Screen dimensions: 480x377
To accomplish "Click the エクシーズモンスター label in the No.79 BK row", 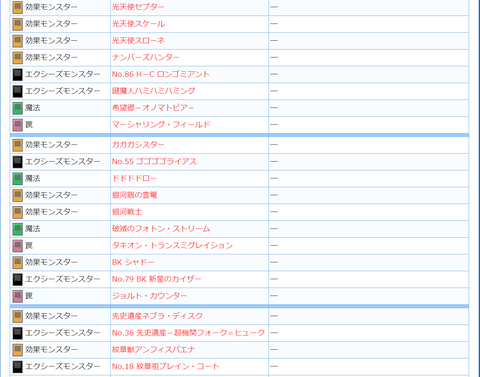I will click(x=63, y=279).
